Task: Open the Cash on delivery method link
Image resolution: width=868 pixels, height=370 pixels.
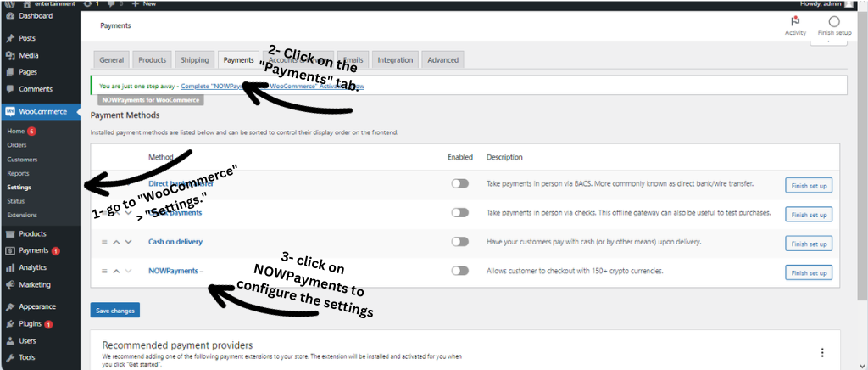Action: pos(175,242)
